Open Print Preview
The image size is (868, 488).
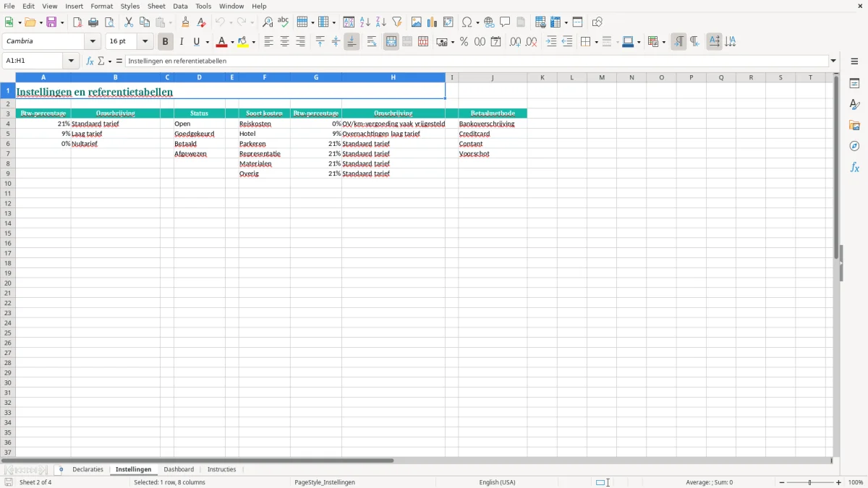pos(109,22)
